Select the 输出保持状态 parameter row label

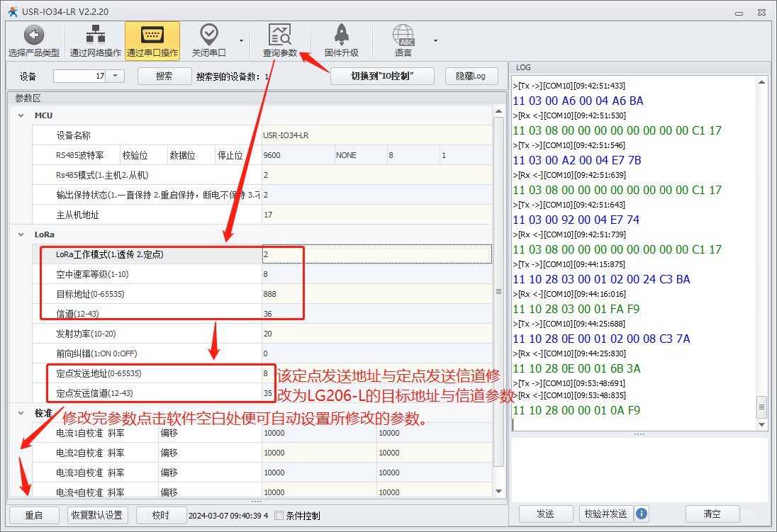click(x=147, y=195)
